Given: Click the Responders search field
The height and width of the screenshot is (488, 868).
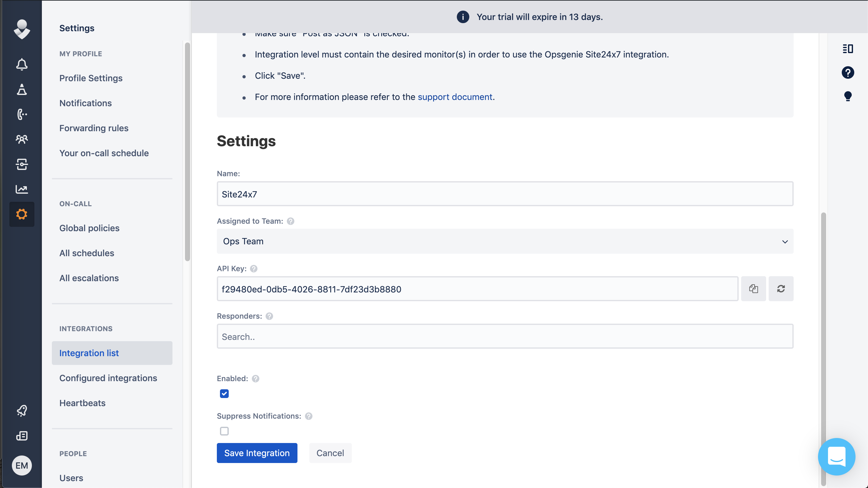Looking at the screenshot, I should [x=505, y=336].
